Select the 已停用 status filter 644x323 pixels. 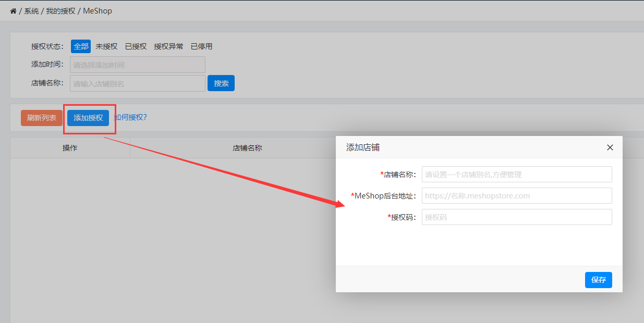[x=201, y=46]
